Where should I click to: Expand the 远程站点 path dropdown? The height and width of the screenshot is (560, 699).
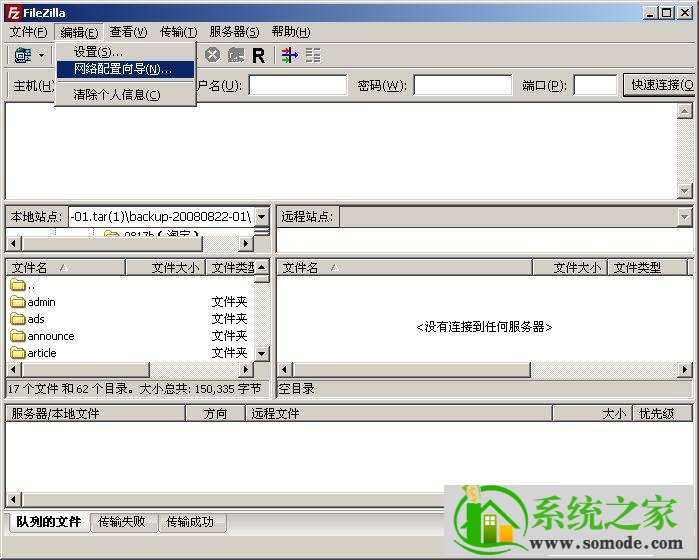(x=684, y=217)
